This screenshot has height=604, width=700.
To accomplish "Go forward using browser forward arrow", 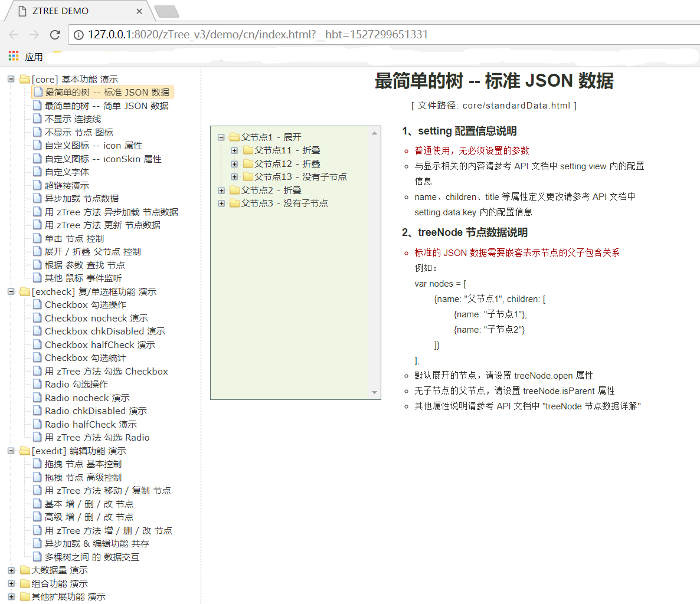I will point(34,34).
